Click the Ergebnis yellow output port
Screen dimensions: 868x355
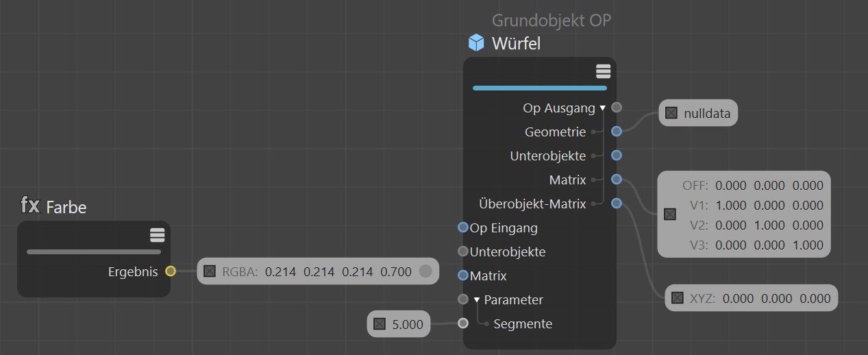(171, 271)
